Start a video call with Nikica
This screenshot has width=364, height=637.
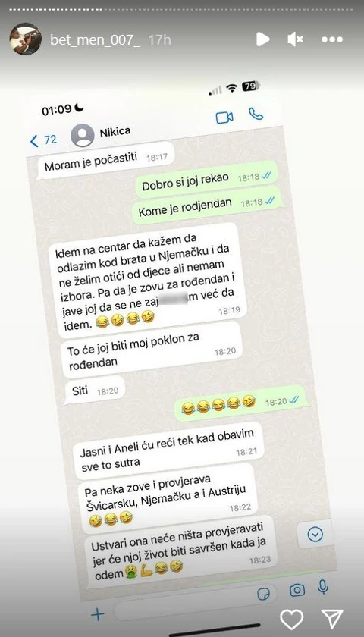tap(224, 118)
